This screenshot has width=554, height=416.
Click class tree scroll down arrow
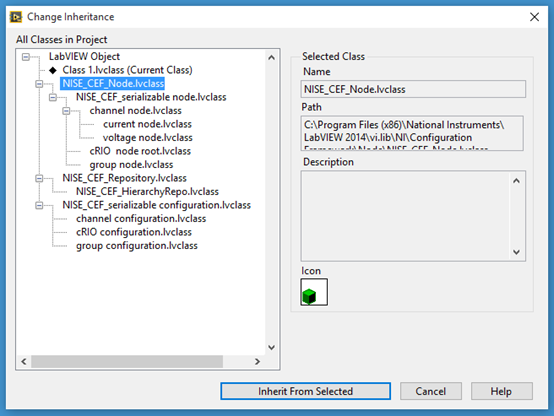point(271,347)
